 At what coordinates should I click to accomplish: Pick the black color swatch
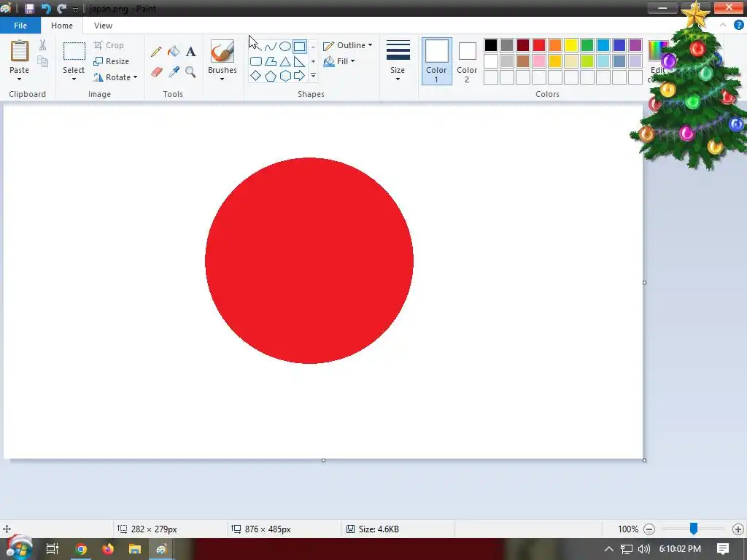[x=491, y=45]
